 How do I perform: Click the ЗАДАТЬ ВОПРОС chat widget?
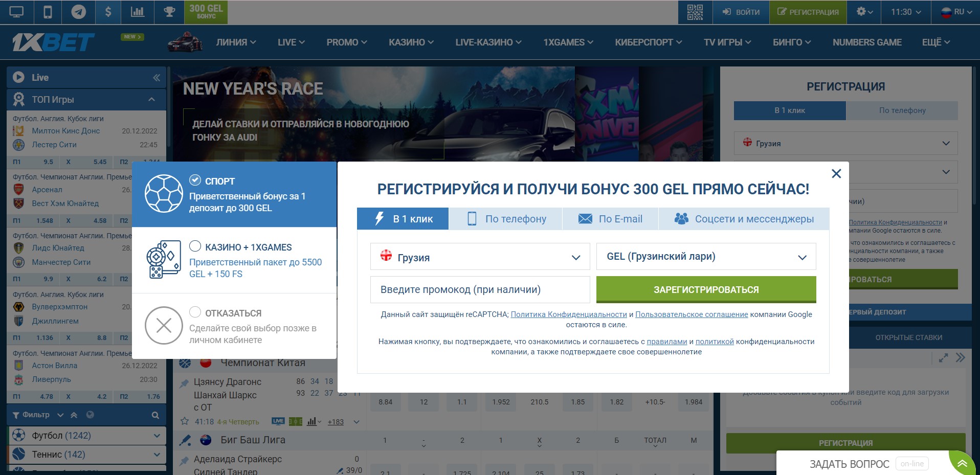pyautogui.click(x=863, y=463)
